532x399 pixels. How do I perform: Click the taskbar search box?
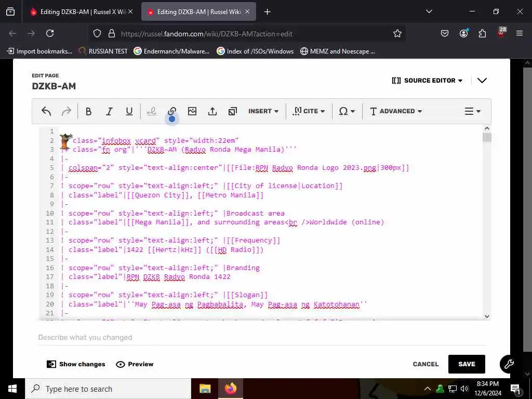pos(108,389)
